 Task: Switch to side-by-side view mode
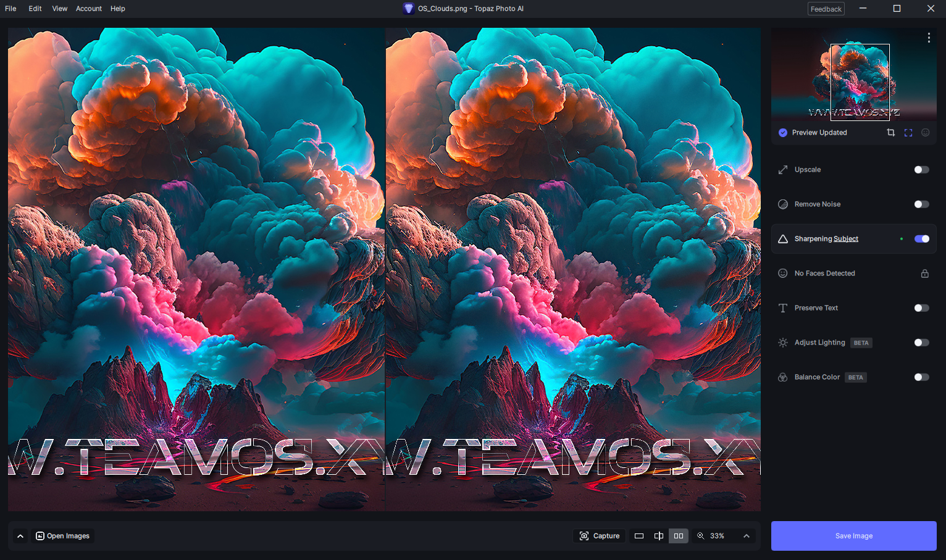pyautogui.click(x=679, y=536)
